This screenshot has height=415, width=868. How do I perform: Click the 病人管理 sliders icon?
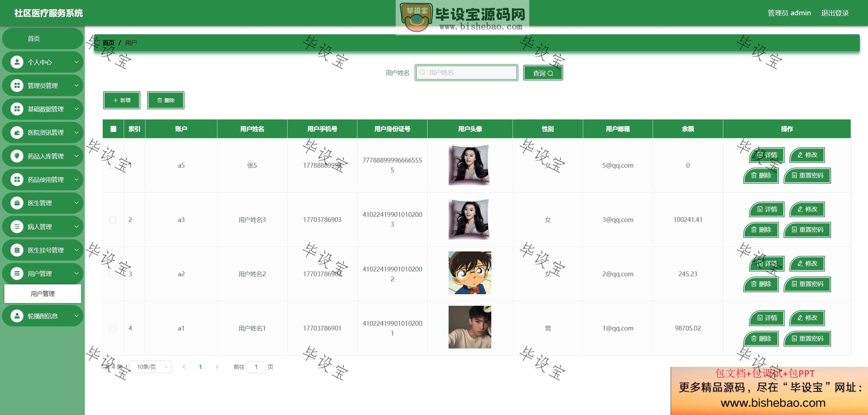[17, 226]
